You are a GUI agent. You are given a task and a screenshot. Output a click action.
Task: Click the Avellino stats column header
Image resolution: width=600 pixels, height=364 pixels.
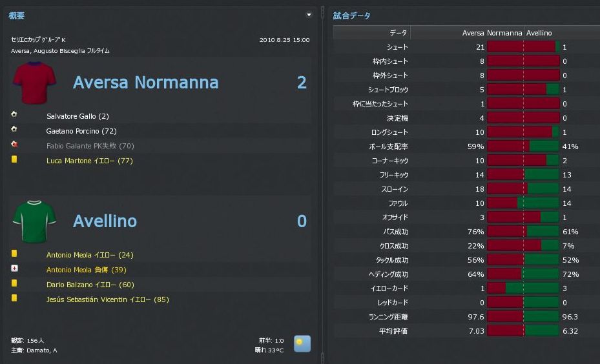pyautogui.click(x=539, y=33)
